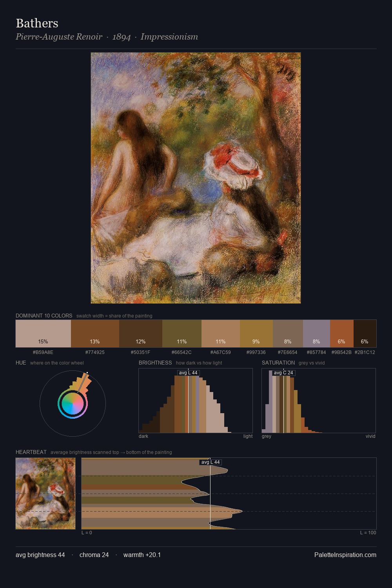Click the L = 100 axis label
The image size is (392, 588).
coord(368,533)
